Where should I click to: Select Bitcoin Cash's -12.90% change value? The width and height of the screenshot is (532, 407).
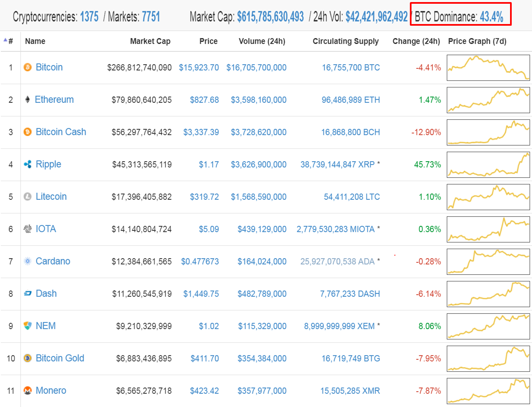[426, 132]
